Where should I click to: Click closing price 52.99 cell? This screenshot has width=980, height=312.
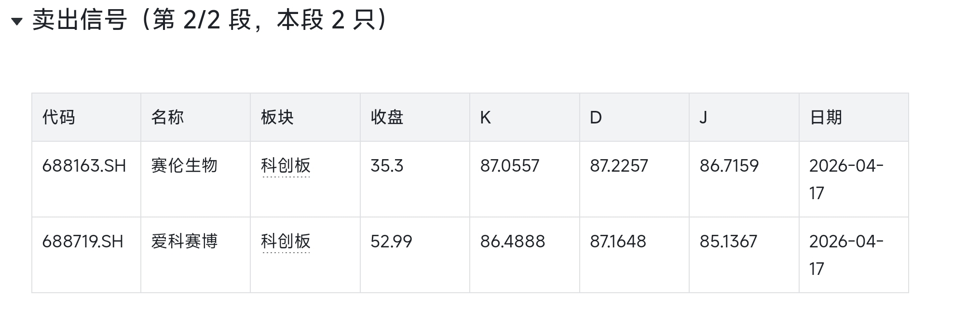391,241
